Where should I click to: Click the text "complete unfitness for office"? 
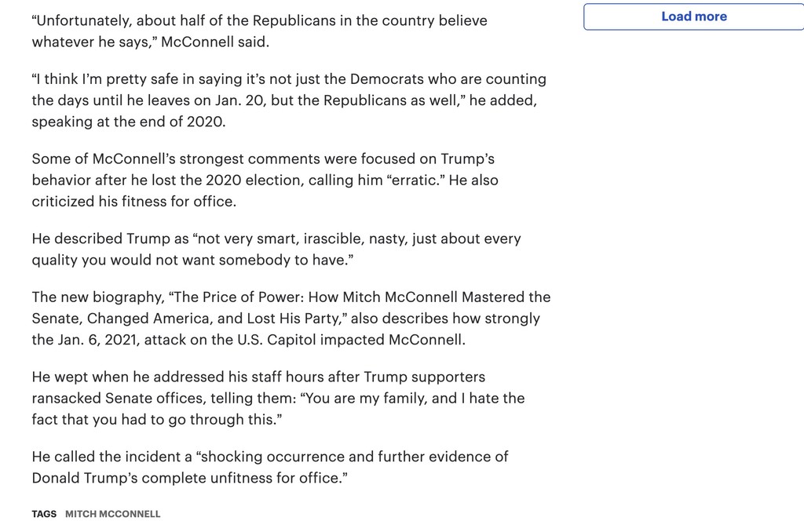[x=241, y=478]
